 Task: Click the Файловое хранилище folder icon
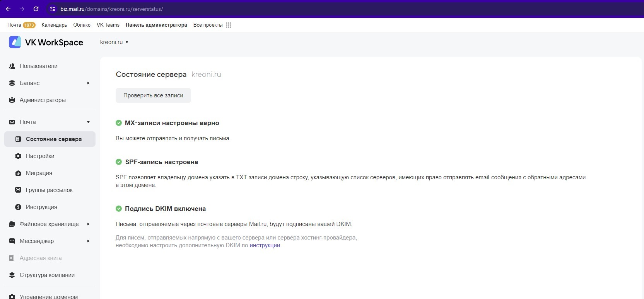click(12, 224)
